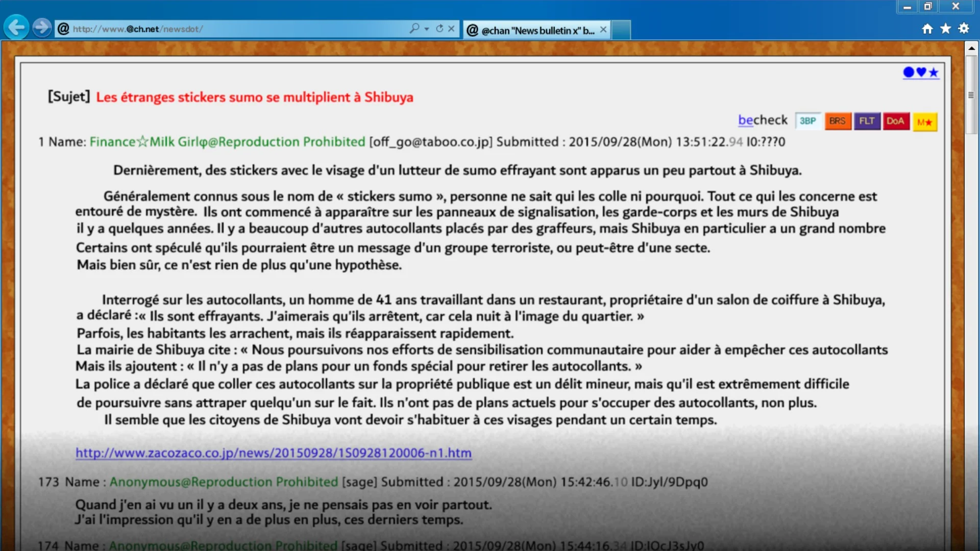
Task: Open the zacozaco.co.jp news article link
Action: click(x=274, y=453)
